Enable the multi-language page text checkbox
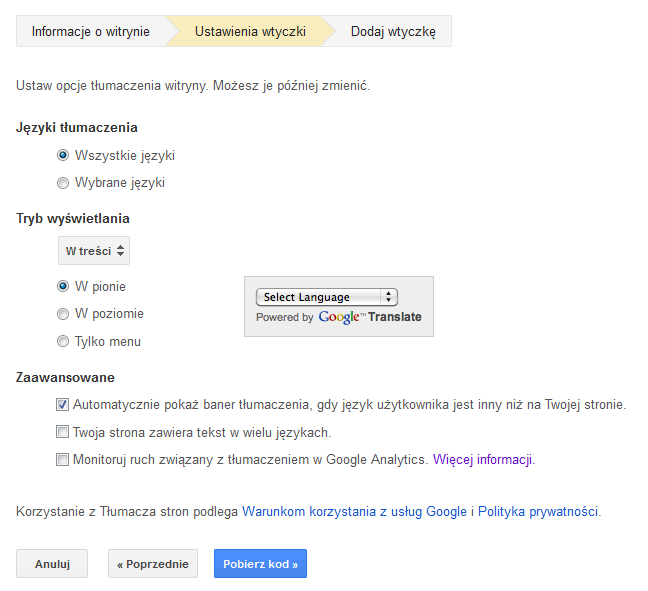Screen dimensions: 648x591 [62, 432]
